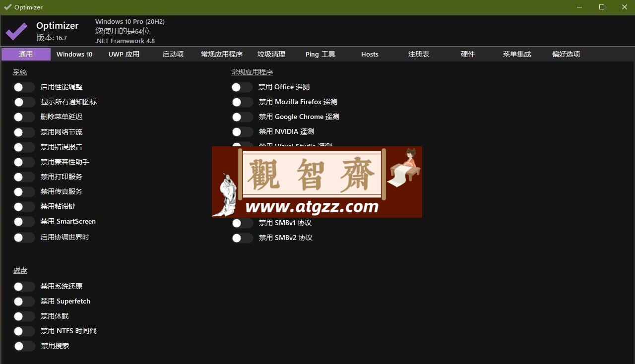Click Windows 10 Pro (20H2) text
This screenshot has width=635, height=364.
pos(130,22)
